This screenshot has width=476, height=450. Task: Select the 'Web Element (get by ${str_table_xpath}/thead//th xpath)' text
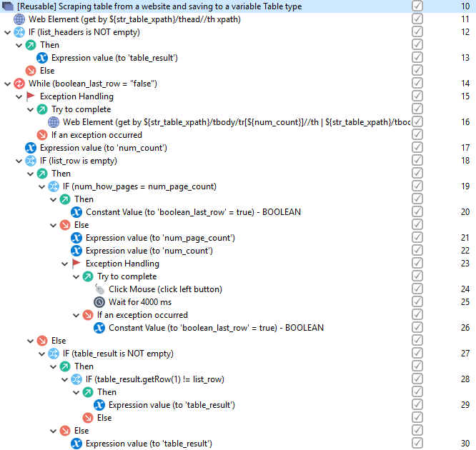(134, 19)
